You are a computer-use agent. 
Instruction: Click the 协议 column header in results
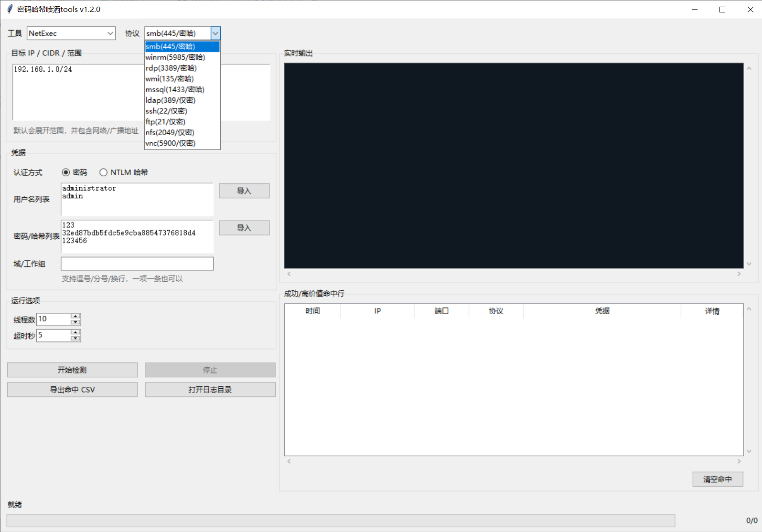(496, 311)
